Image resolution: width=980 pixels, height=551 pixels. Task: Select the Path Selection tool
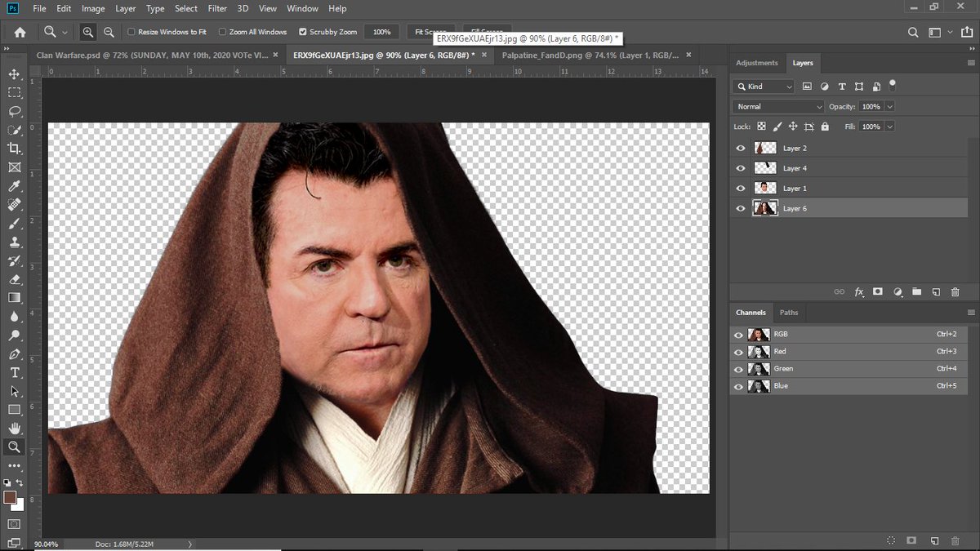click(x=14, y=391)
